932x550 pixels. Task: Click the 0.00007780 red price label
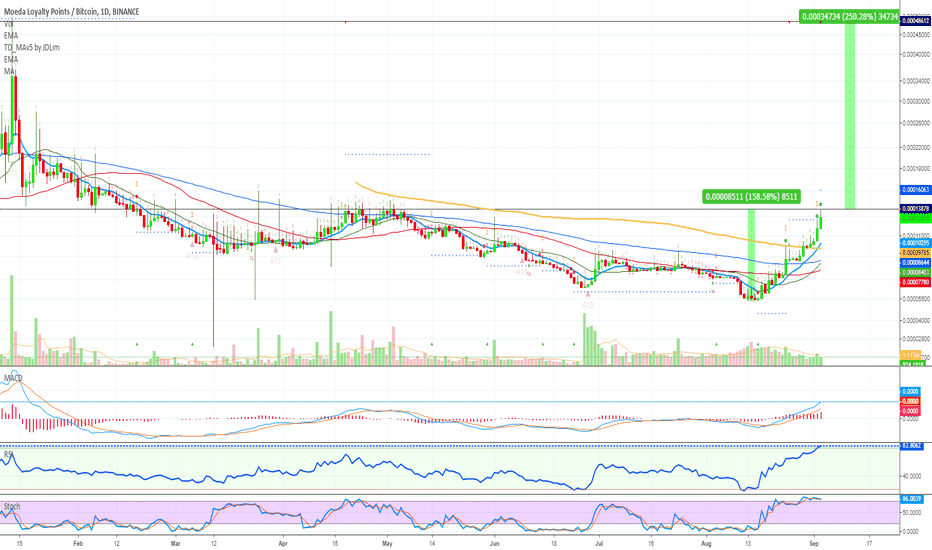(915, 282)
